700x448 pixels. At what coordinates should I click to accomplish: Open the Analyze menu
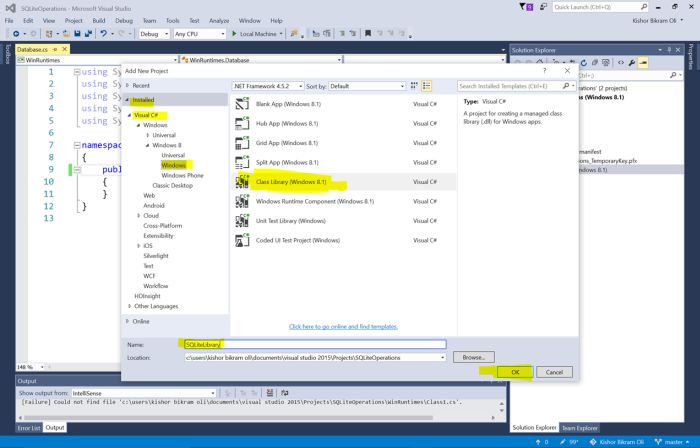tap(219, 21)
